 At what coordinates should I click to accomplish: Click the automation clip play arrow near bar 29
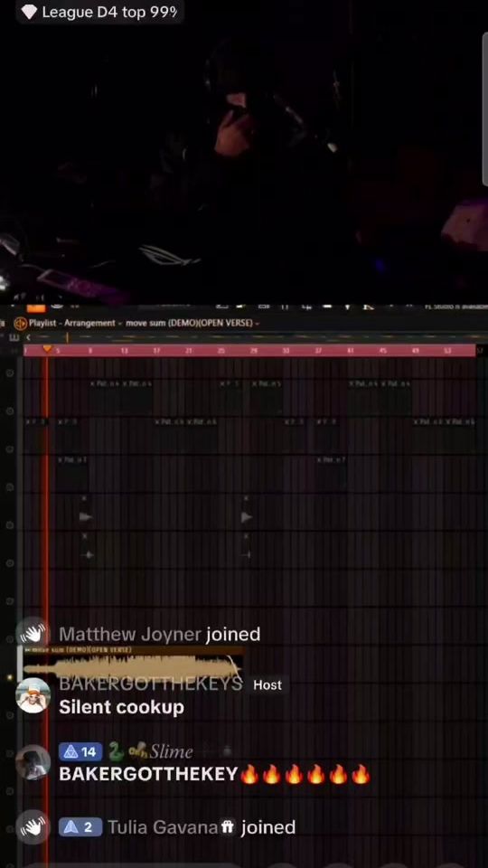coord(247,516)
